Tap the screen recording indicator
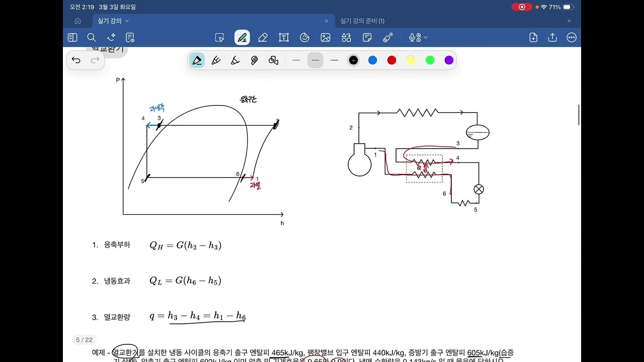644x362 pixels. 522,7
